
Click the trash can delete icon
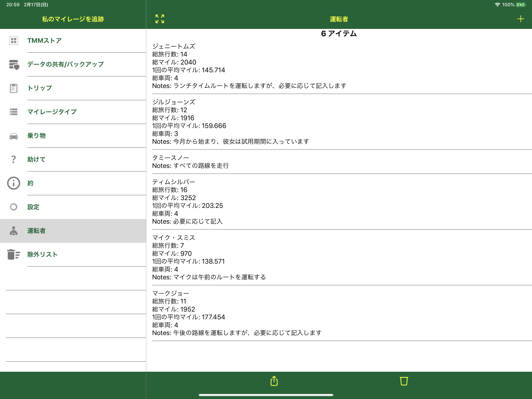(x=404, y=381)
